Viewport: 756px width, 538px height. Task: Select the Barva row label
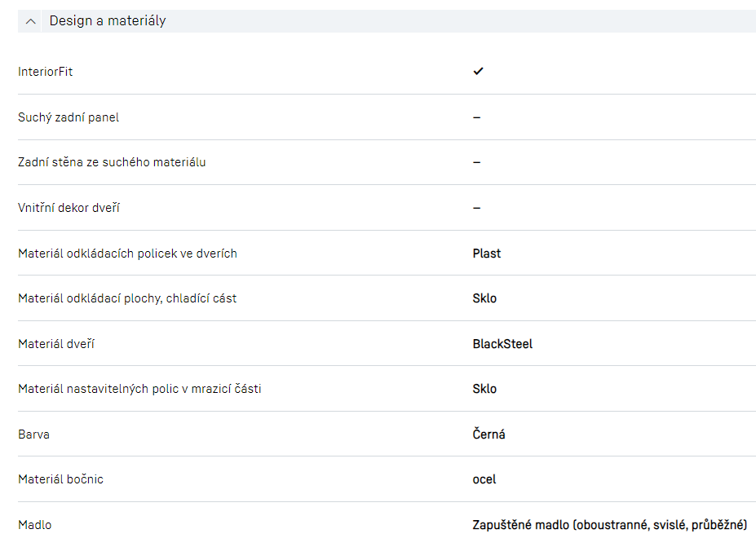pyautogui.click(x=33, y=434)
